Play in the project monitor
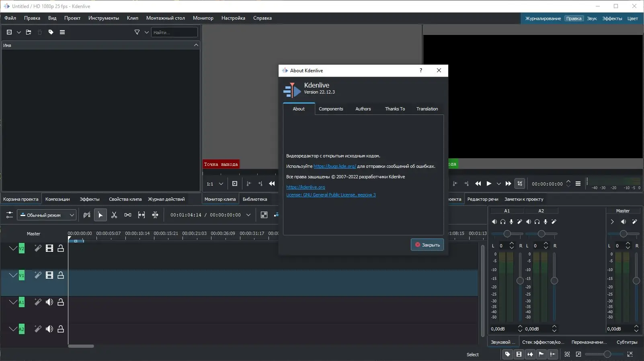Viewport: 644px width, 361px height. (489, 184)
